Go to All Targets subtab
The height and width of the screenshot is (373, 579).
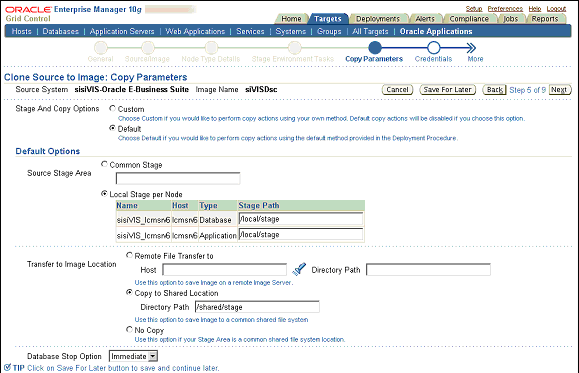(x=370, y=31)
